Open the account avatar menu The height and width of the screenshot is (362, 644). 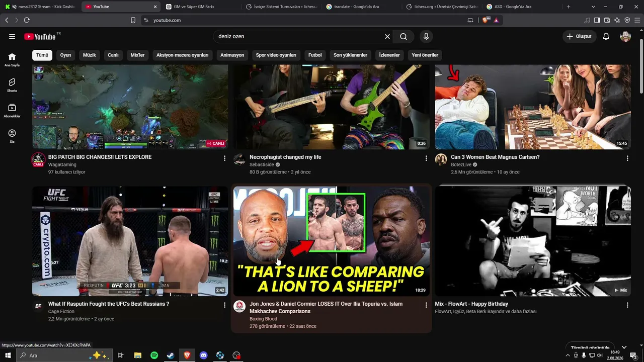[625, 37]
